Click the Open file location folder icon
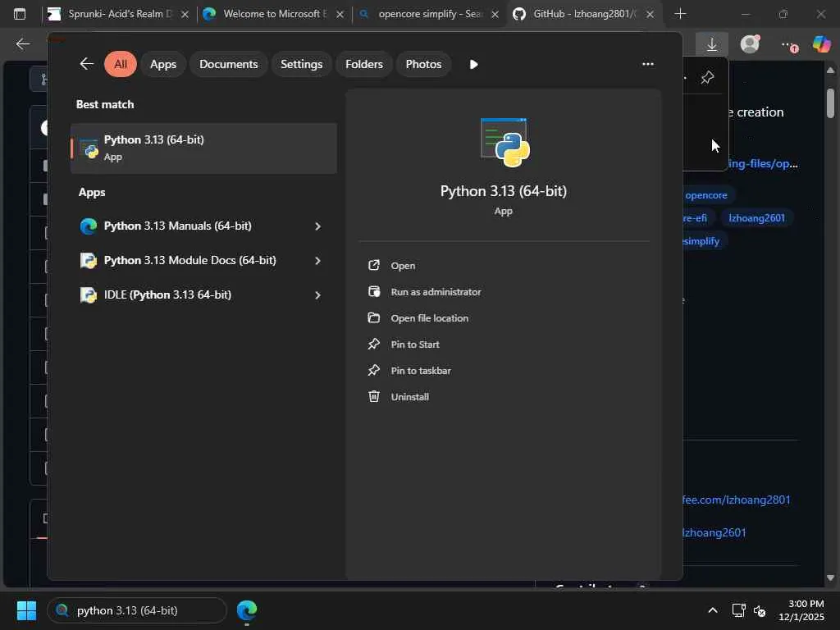Viewport: 840px width, 630px height. pos(374,317)
